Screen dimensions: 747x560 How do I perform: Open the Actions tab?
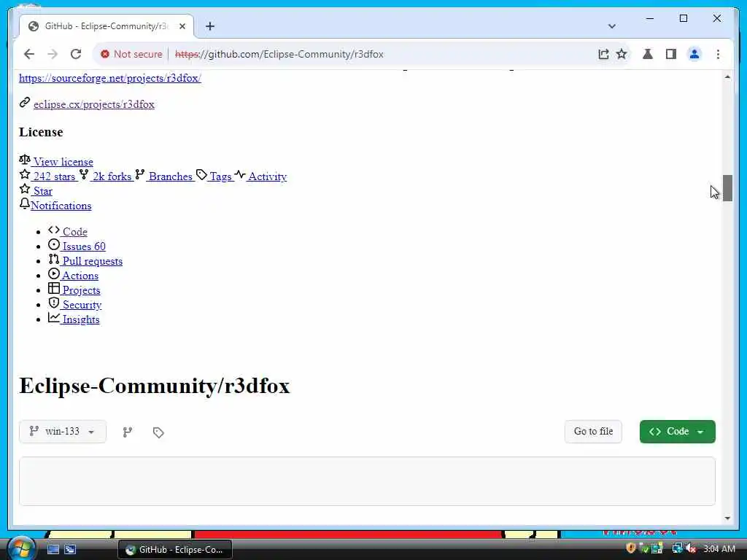80,276
